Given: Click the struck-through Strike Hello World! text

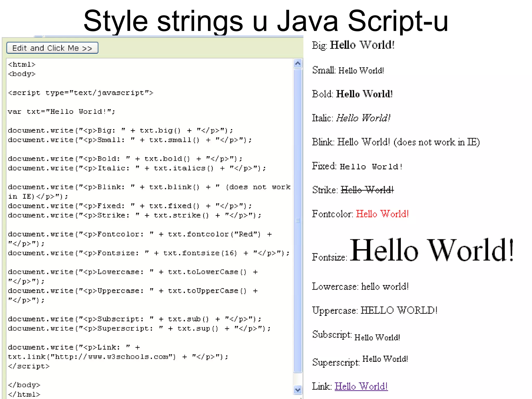Looking at the screenshot, I should [367, 190].
